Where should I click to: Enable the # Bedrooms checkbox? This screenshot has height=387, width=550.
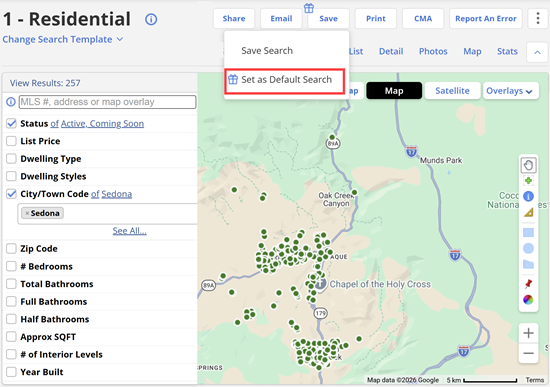(x=11, y=266)
